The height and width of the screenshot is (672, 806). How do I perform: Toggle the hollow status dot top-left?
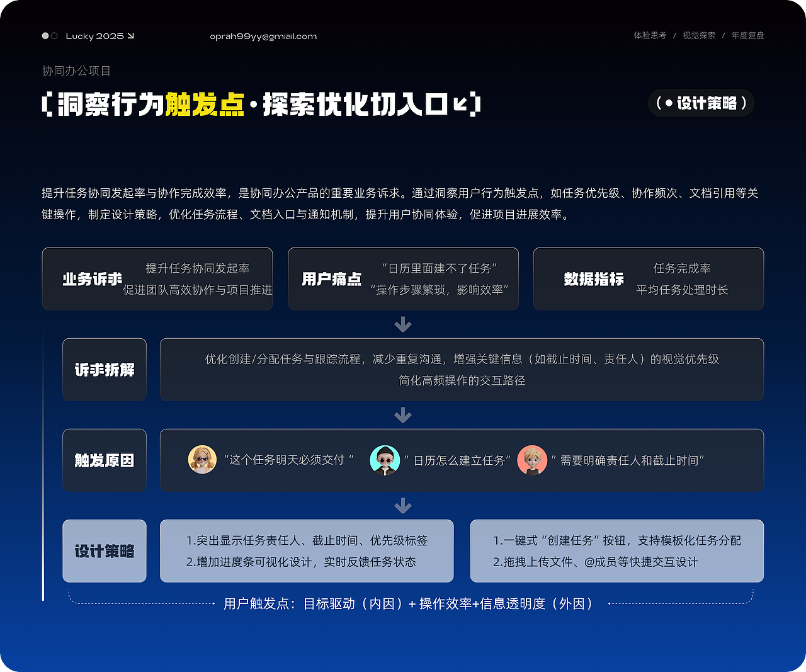53,36
